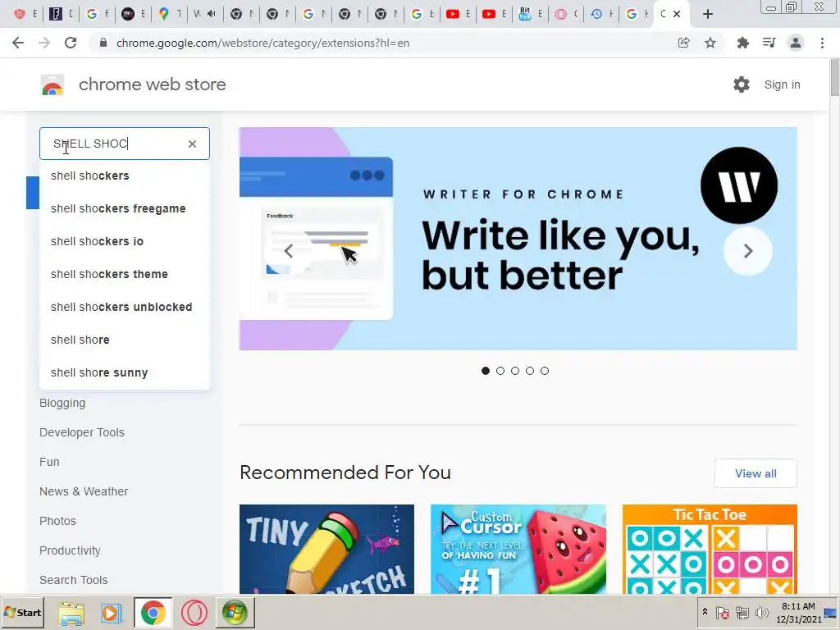Screen dimensions: 840x630
Task: Launch Opera from the taskbar
Action: click(194, 612)
